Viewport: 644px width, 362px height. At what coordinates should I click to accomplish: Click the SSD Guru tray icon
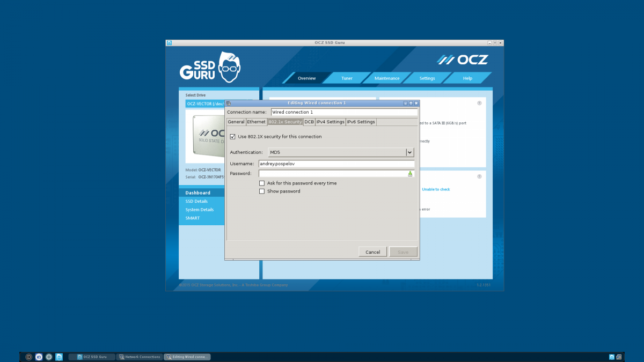pyautogui.click(x=611, y=357)
